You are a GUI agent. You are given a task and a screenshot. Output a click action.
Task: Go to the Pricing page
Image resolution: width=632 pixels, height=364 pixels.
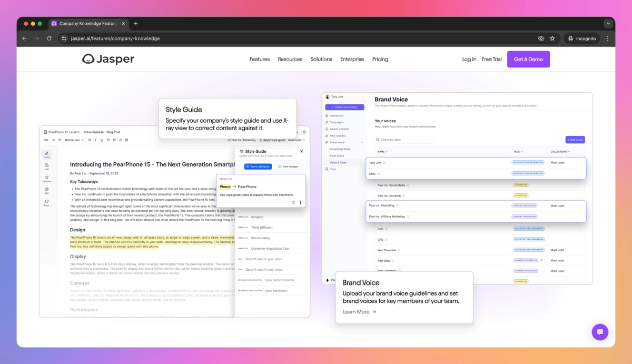pyautogui.click(x=380, y=60)
